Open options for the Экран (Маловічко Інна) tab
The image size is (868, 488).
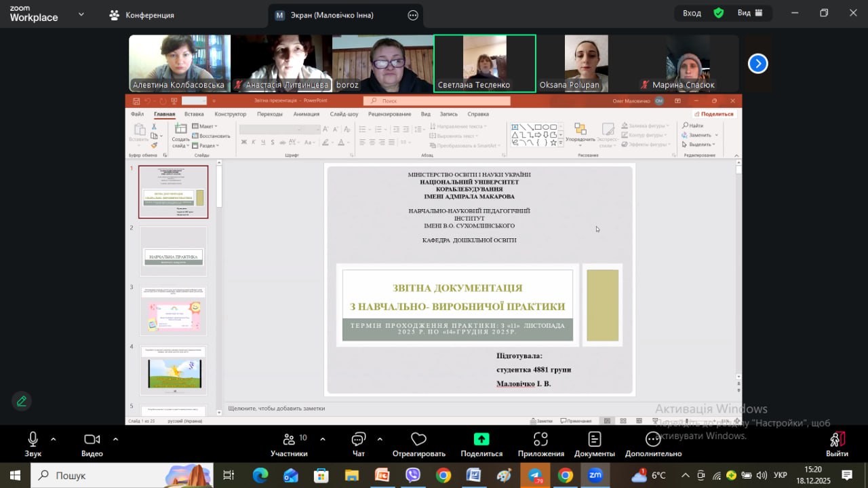point(413,15)
